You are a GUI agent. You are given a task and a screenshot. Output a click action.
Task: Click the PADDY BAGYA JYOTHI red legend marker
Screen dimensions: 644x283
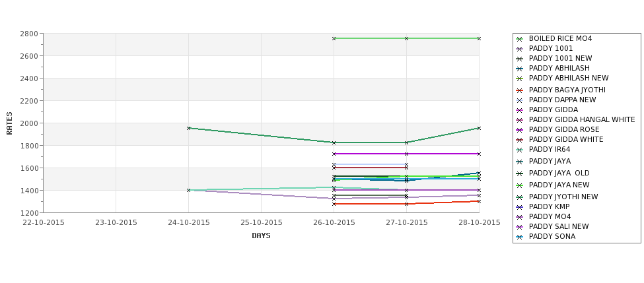pos(520,90)
